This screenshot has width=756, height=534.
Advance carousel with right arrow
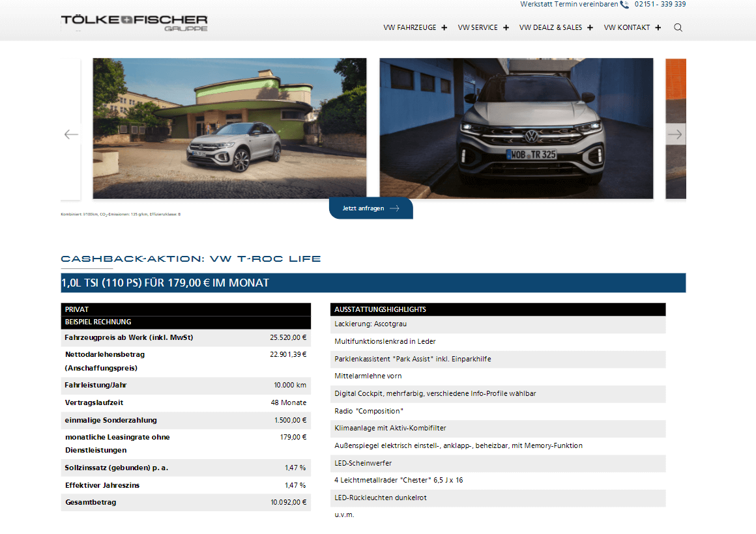pos(675,134)
